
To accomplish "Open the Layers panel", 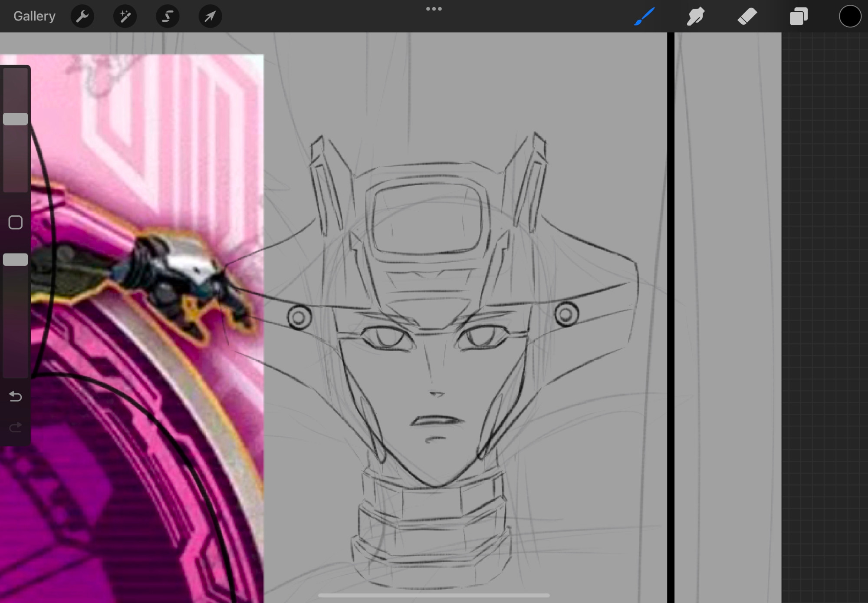I will 799,16.
